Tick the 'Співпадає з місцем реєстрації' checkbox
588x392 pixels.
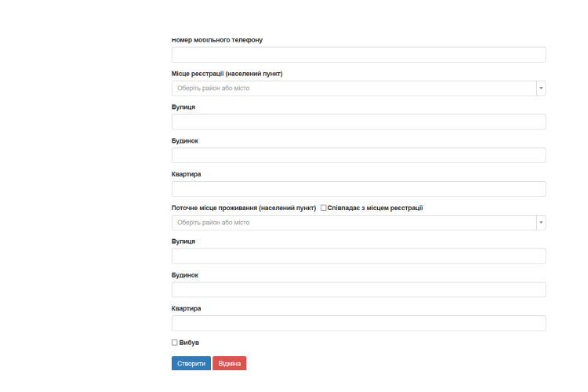coord(323,208)
